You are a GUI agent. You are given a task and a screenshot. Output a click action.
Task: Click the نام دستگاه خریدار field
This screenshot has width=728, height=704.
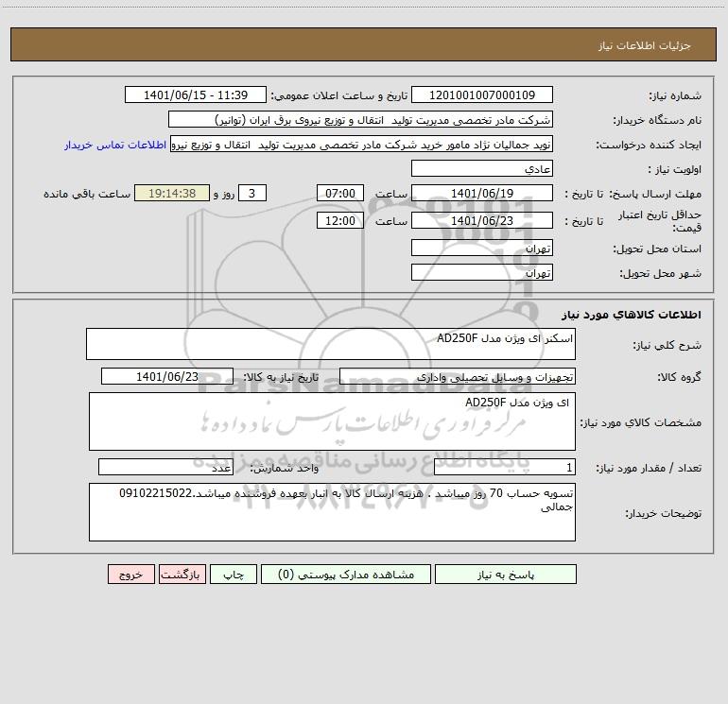pyautogui.click(x=360, y=119)
